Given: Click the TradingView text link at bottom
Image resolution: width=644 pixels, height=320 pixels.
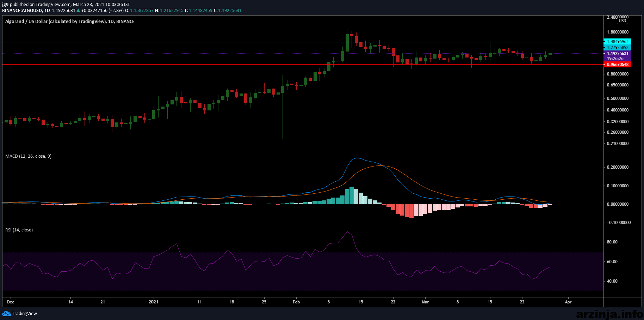Looking at the screenshot, I should point(24,313).
